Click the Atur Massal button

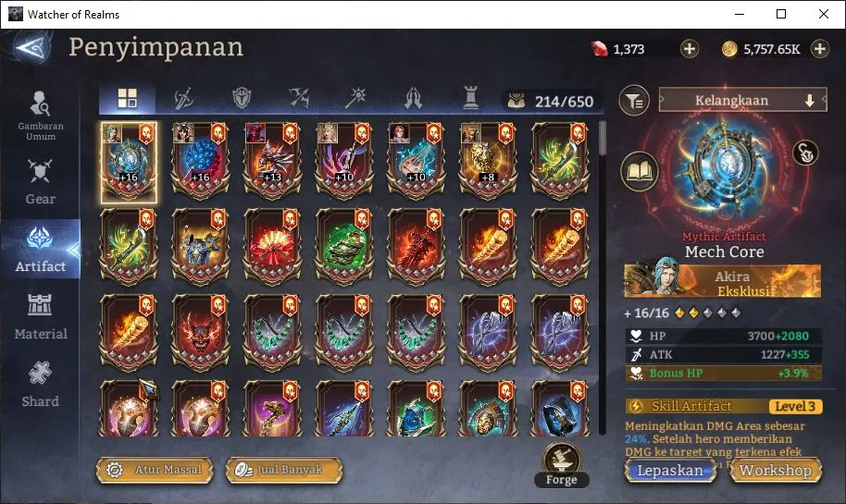pos(155,470)
